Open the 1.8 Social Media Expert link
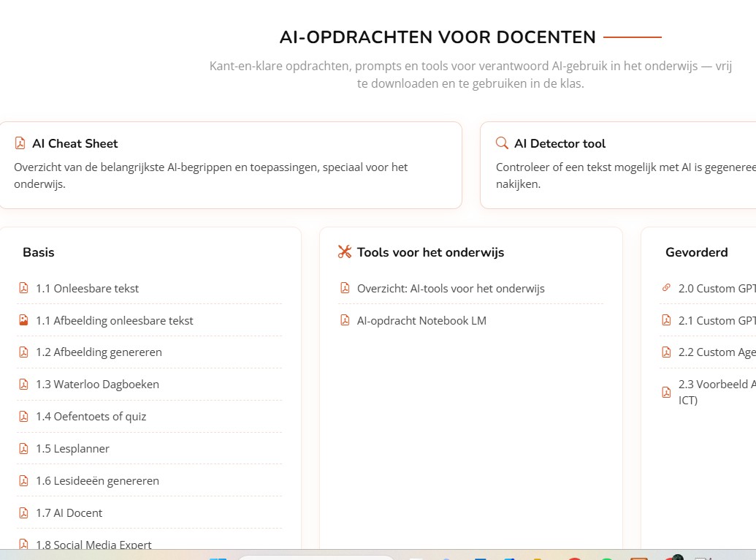This screenshot has height=560, width=756. [x=93, y=545]
